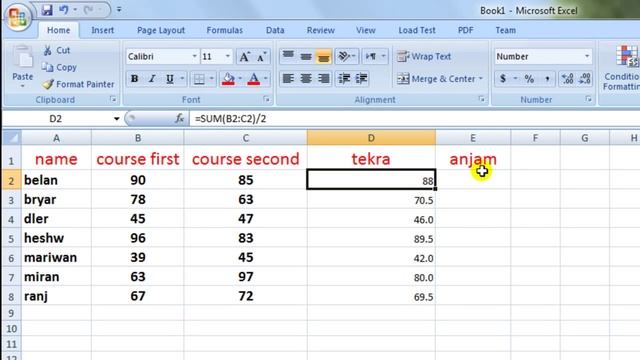
Task: Toggle Italic formatting
Action: coord(152,79)
